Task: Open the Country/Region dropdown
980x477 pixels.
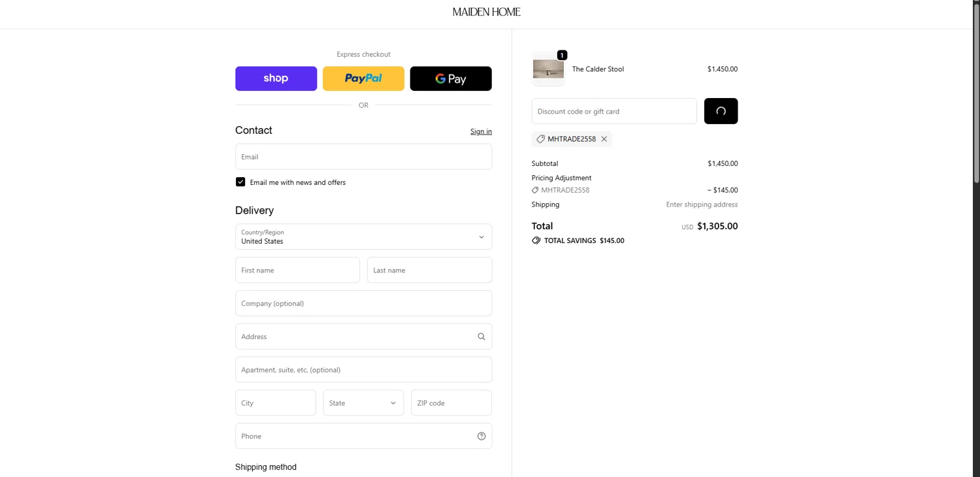Action: (363, 237)
